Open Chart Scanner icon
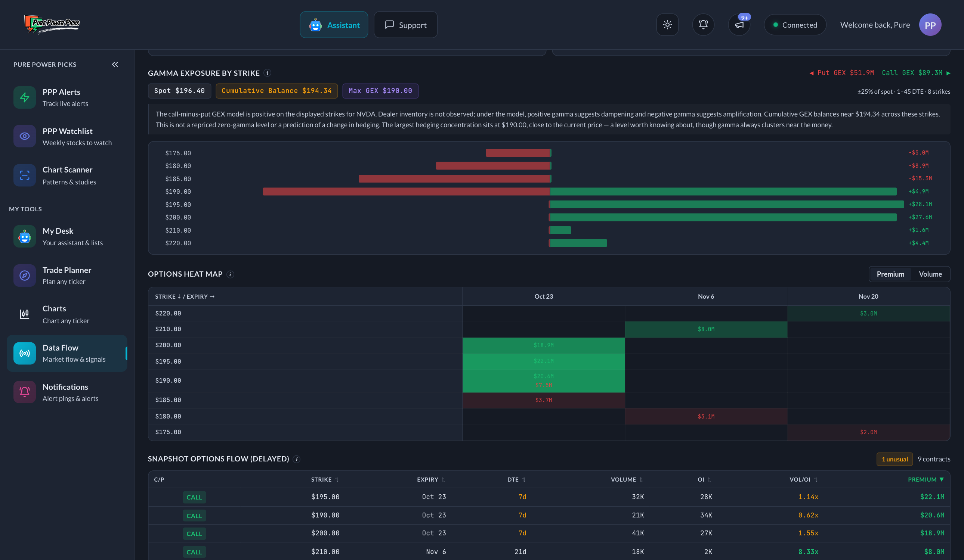 pyautogui.click(x=25, y=175)
